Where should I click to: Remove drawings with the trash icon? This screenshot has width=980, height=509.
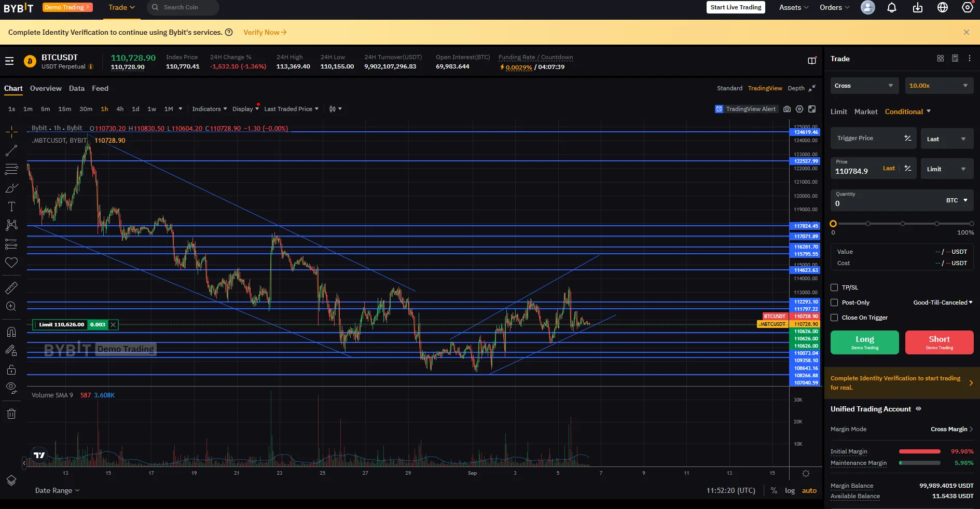click(x=11, y=414)
